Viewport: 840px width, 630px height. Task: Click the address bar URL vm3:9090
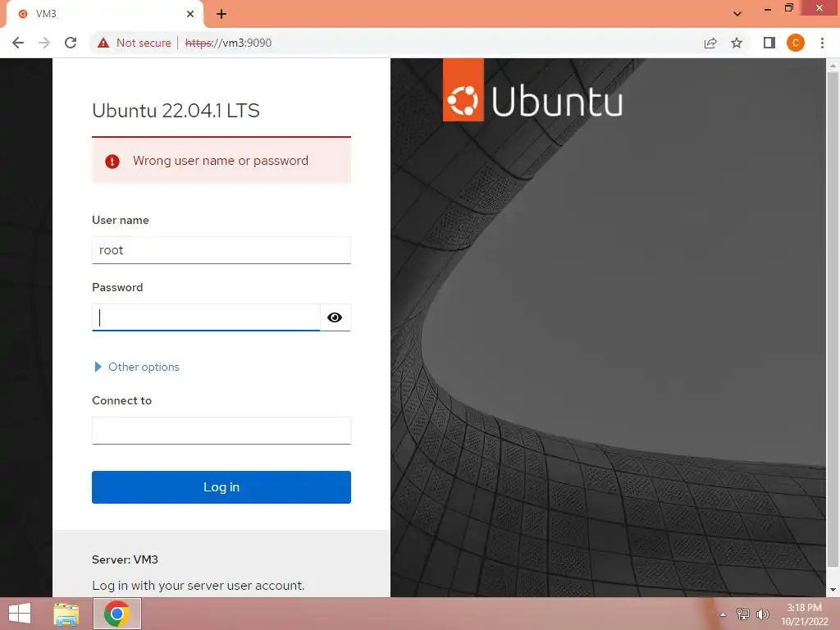(x=228, y=43)
